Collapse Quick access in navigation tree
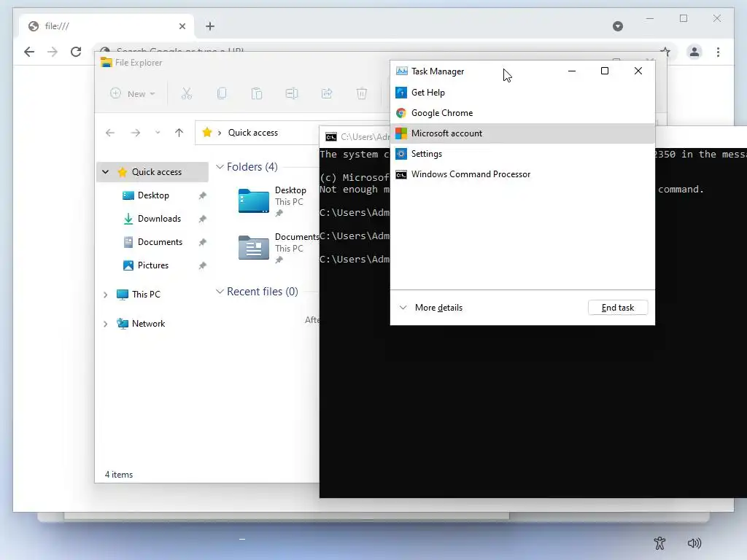 106,172
